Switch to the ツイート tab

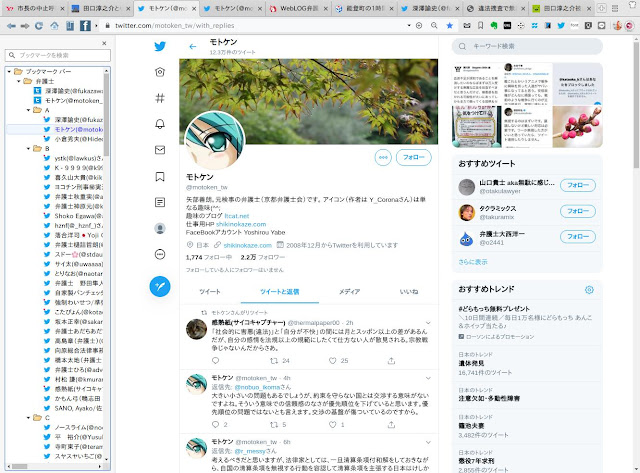[x=210, y=292]
